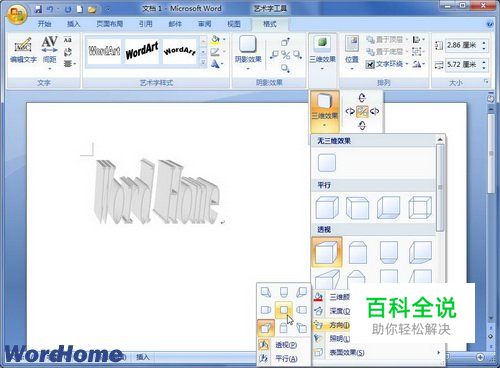Select the center direction option

click(x=284, y=310)
